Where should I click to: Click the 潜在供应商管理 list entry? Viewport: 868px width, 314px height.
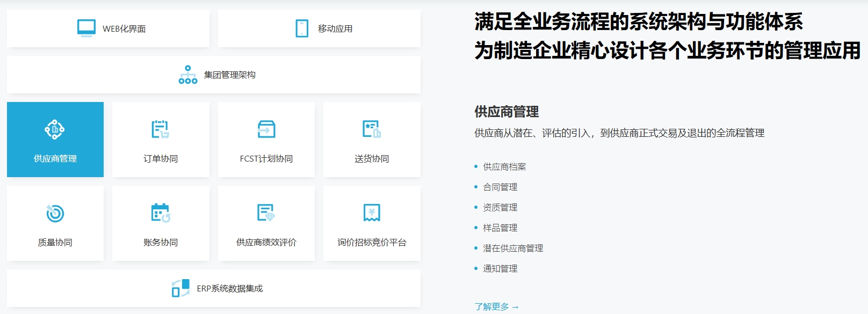(x=513, y=249)
